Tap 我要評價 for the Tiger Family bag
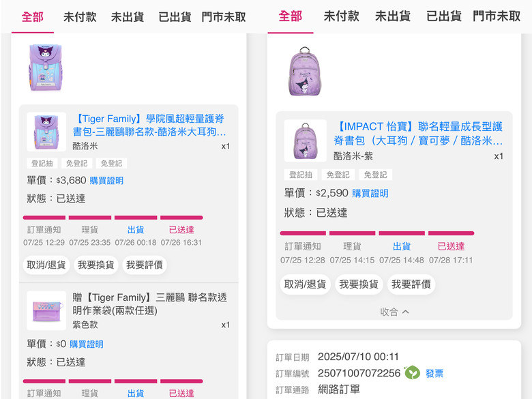The width and height of the screenshot is (532, 399). click(144, 265)
